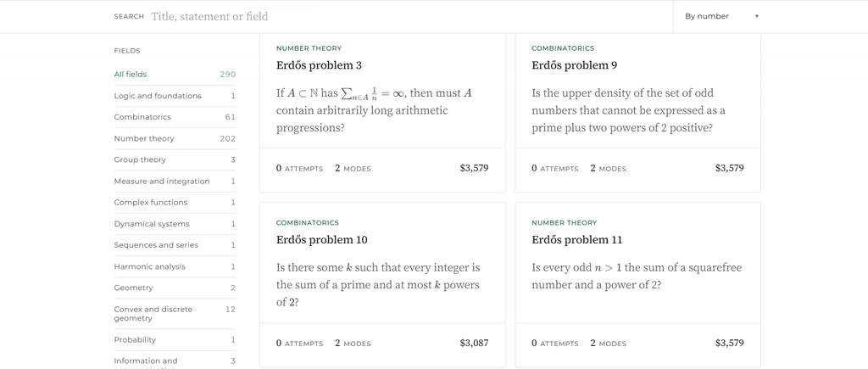Select Group theory field filter
Viewport: 868px width, 369px height.
point(175,159)
